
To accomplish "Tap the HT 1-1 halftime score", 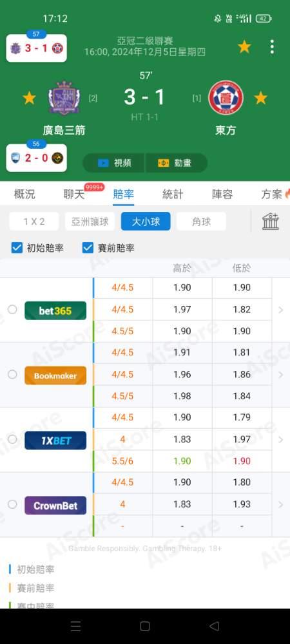I will tap(144, 117).
